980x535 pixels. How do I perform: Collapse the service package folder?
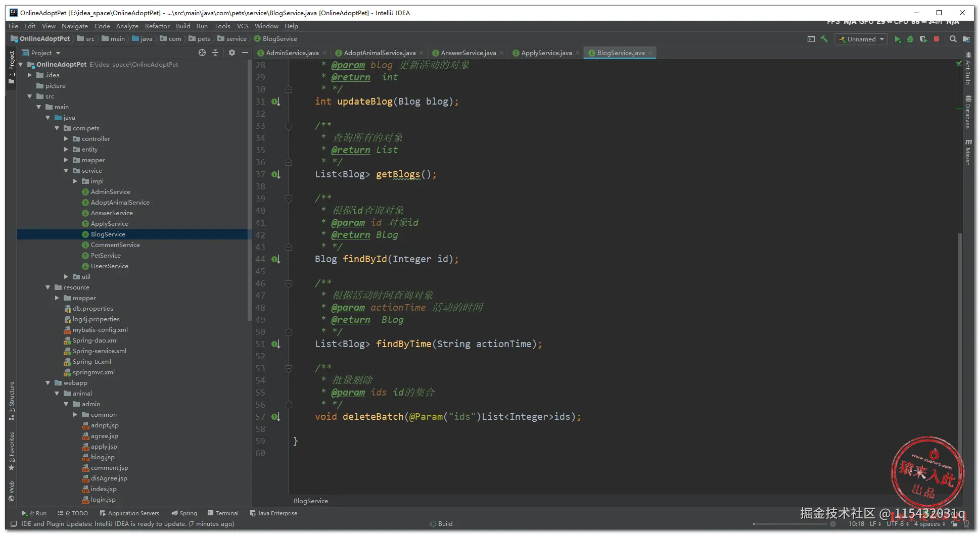[x=66, y=171]
